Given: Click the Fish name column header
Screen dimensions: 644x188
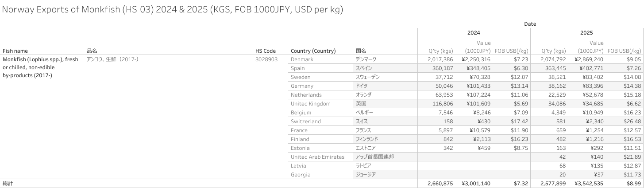Looking at the screenshot, I should point(15,51).
